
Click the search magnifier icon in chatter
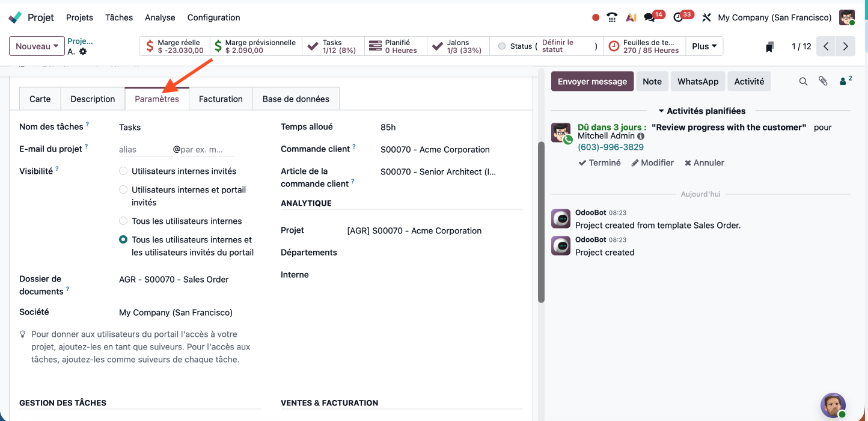pyautogui.click(x=803, y=81)
